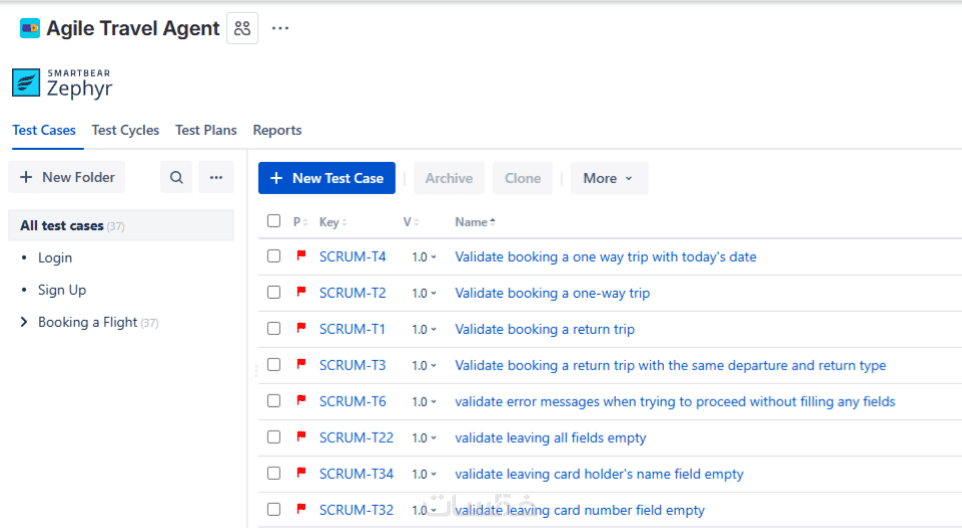This screenshot has height=528, width=962.
Task: Expand the Booking a Flight folder
Action: tap(25, 322)
